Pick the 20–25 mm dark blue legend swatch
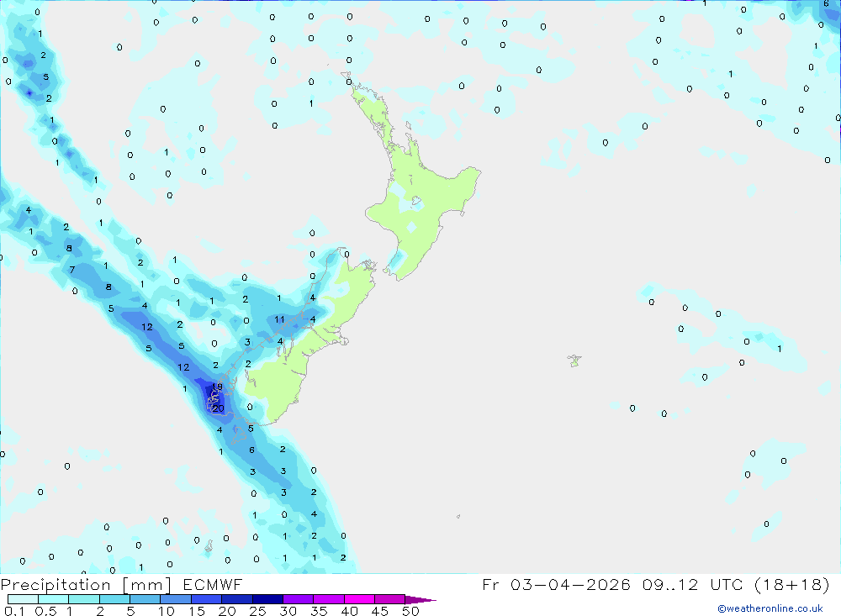Viewport: 841px width, 616px height. tap(236, 599)
